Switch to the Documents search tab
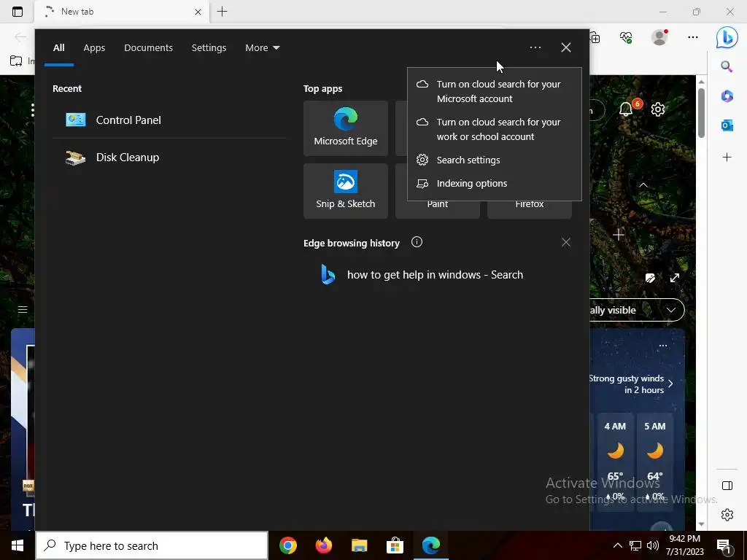747x560 pixels. tap(149, 47)
